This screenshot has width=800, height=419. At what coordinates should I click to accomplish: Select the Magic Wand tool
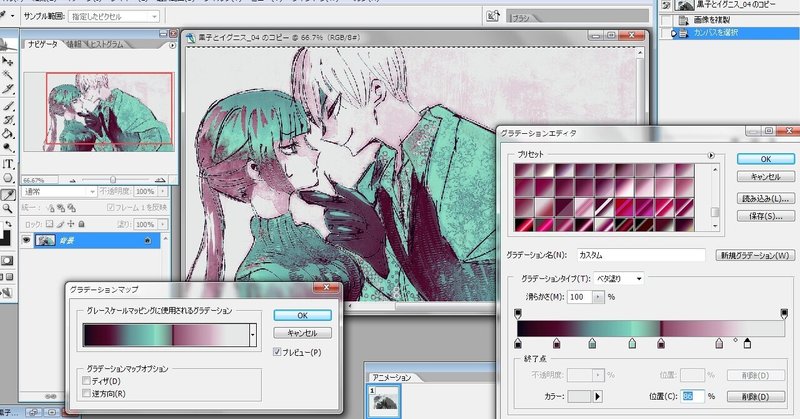click(x=8, y=75)
